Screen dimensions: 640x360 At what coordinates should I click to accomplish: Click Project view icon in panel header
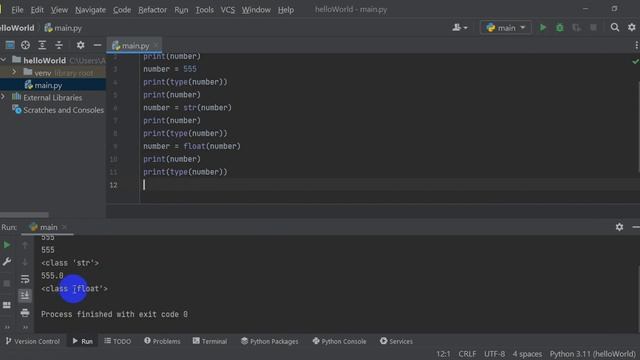click(x=10, y=45)
